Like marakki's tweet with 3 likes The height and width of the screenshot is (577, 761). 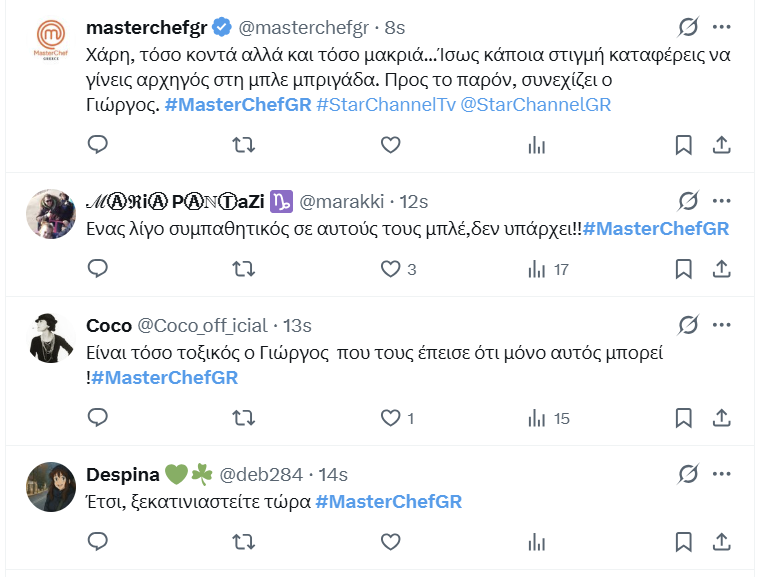point(391,269)
